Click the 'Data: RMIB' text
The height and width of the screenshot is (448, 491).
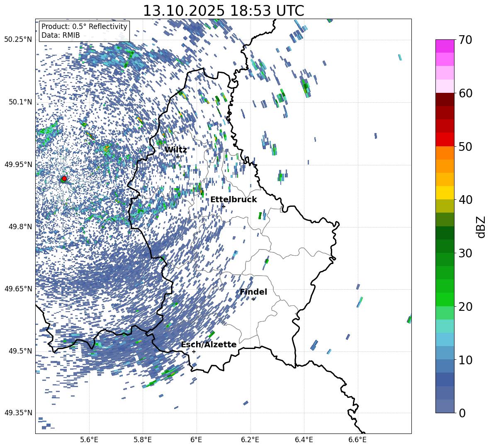coord(61,35)
